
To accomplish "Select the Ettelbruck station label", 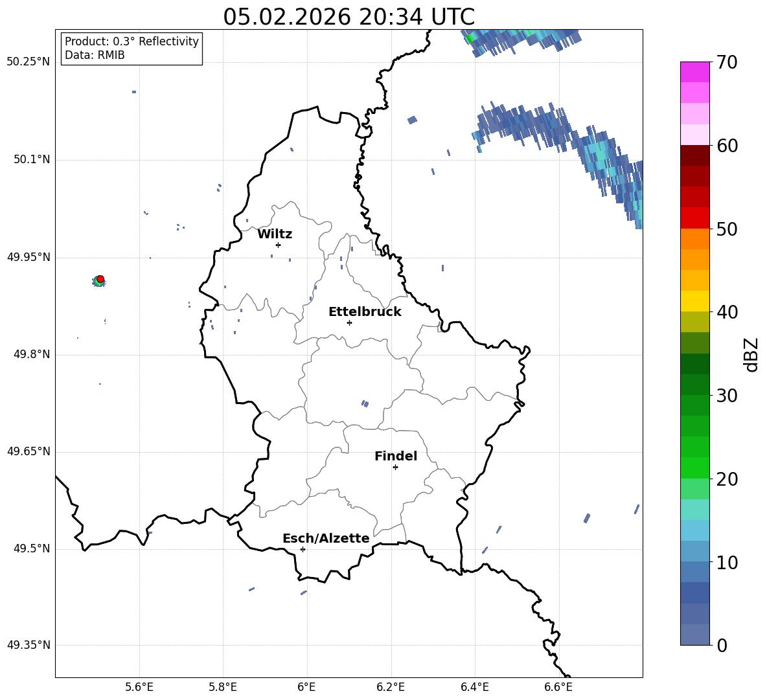I will point(365,312).
